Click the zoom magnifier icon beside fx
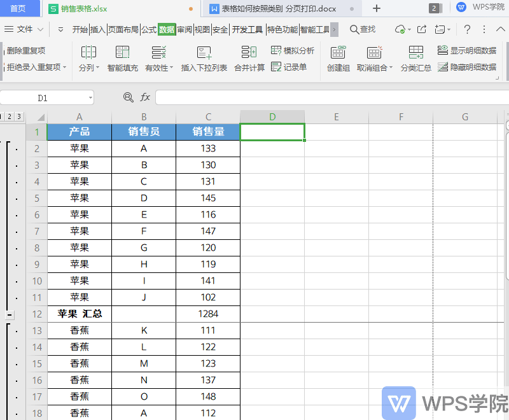The height and width of the screenshot is (420, 509). (129, 97)
